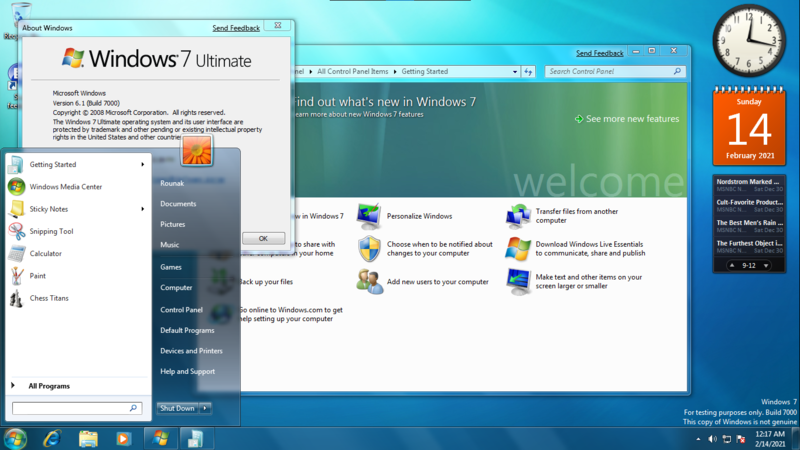Image resolution: width=800 pixels, height=450 pixels.
Task: Click the address bar refresh button
Action: [528, 72]
